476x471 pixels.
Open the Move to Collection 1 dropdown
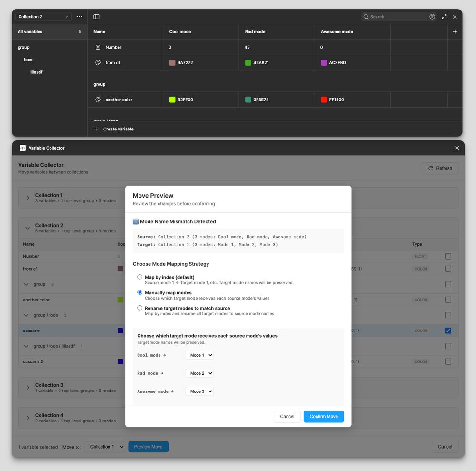pyautogui.click(x=104, y=447)
